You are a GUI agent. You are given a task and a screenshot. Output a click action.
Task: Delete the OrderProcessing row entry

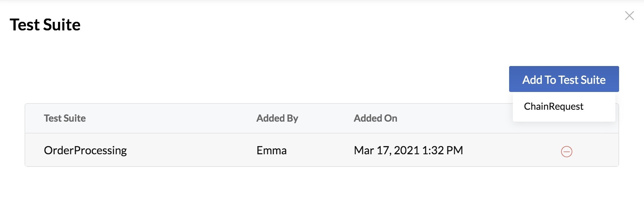point(566,151)
